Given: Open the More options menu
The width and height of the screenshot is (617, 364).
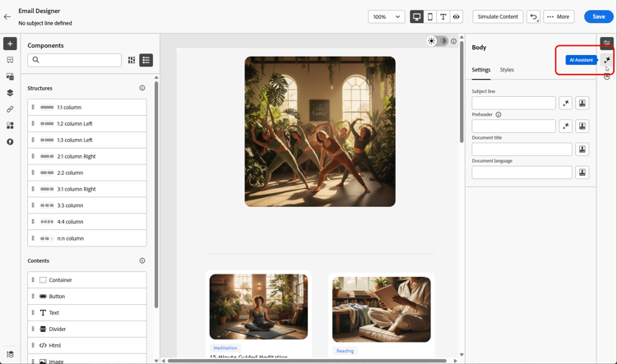Looking at the screenshot, I should click(559, 17).
